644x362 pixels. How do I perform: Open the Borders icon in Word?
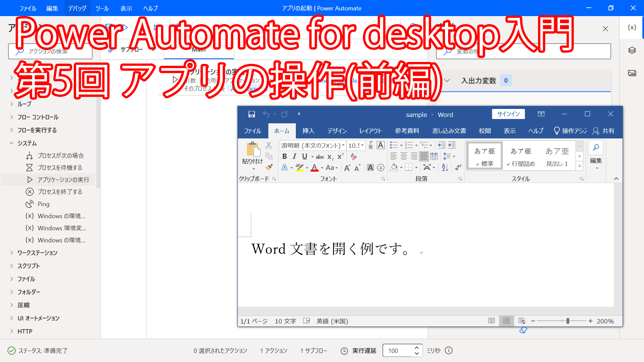(x=409, y=167)
